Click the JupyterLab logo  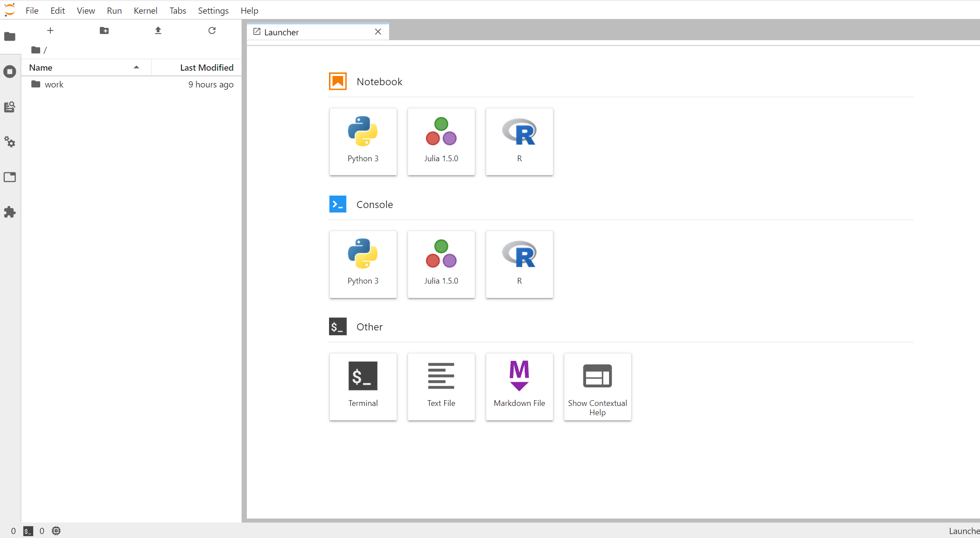[x=10, y=10]
